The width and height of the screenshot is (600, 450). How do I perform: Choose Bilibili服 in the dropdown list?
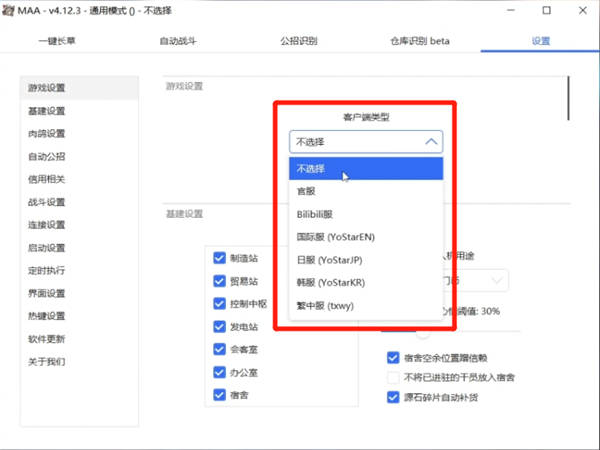click(x=320, y=215)
